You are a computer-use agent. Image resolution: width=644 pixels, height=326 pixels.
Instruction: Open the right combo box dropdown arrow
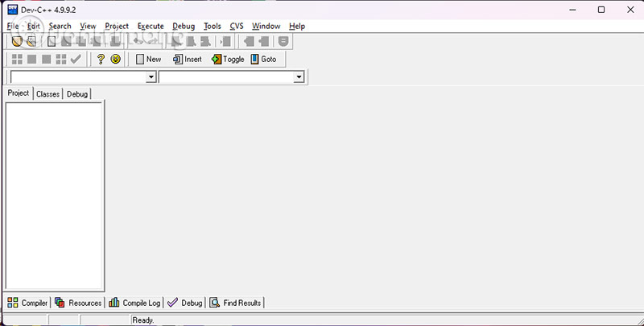[x=299, y=76]
